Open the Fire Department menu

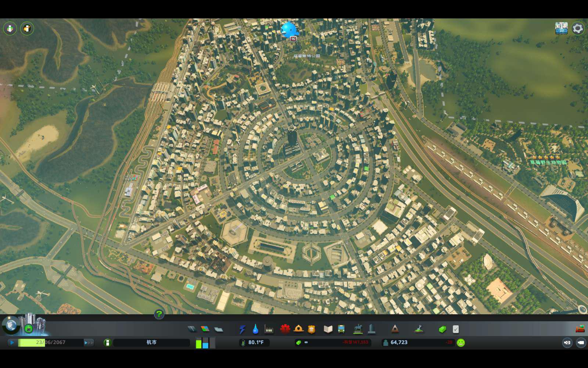(x=298, y=329)
